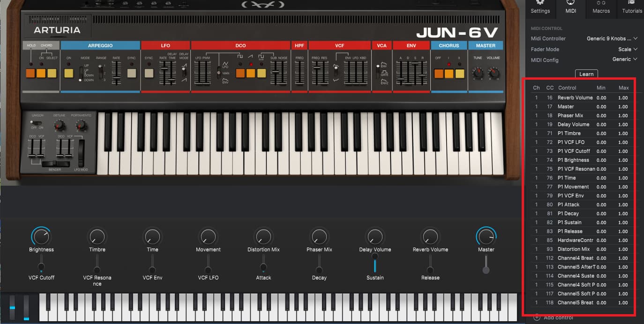Toggle the UNISON off/on switch
The image size is (644, 324).
pos(36,123)
